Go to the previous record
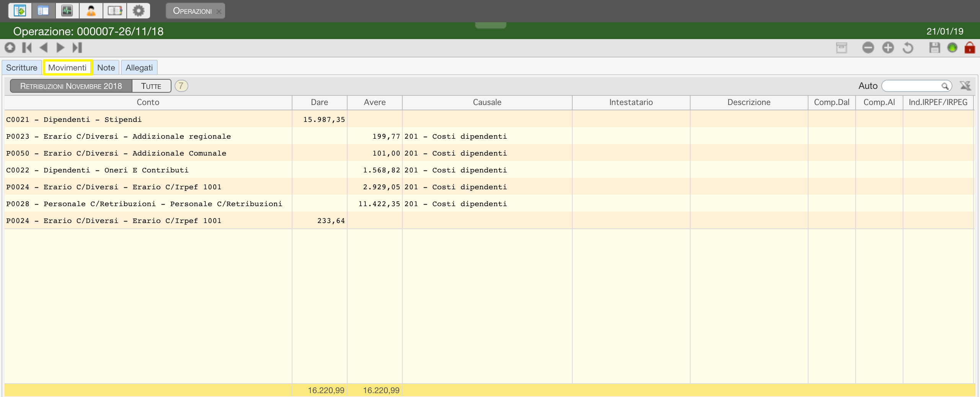The image size is (980, 397). click(x=43, y=48)
